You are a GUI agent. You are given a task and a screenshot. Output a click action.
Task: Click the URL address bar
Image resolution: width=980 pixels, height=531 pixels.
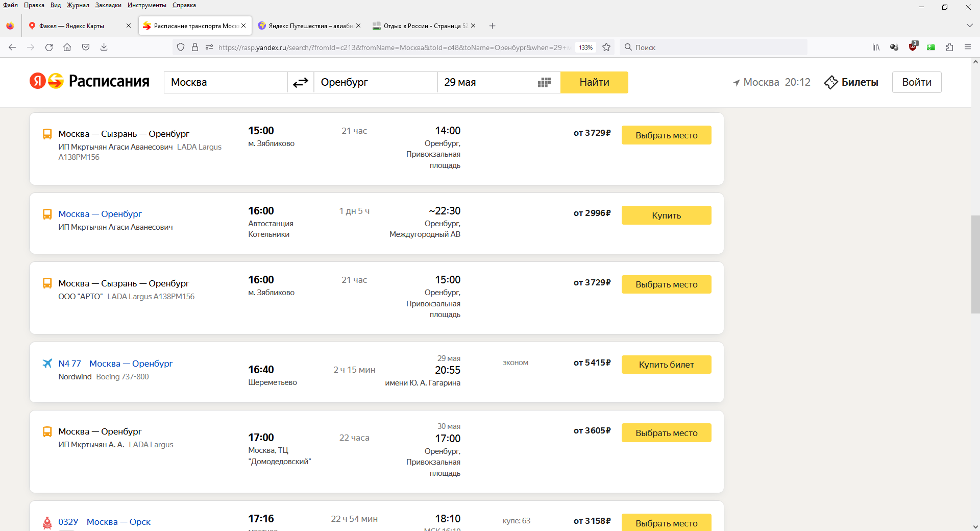coord(393,47)
